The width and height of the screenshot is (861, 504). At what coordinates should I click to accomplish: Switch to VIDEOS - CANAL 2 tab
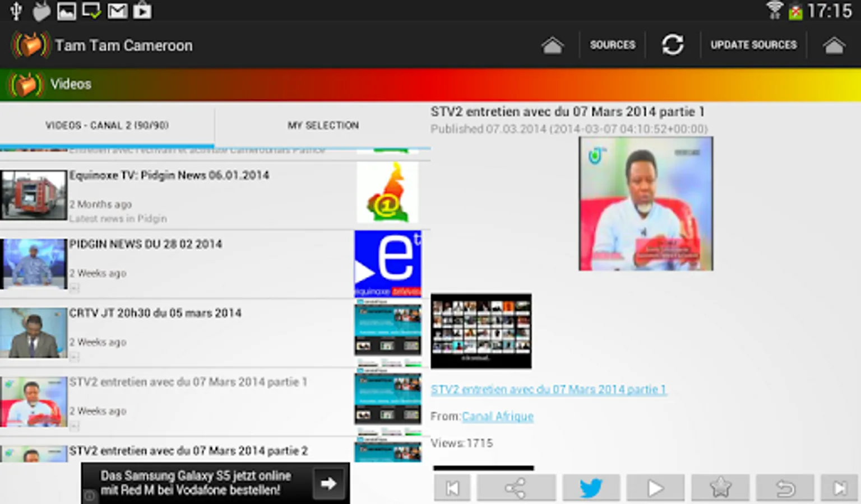pos(107,125)
